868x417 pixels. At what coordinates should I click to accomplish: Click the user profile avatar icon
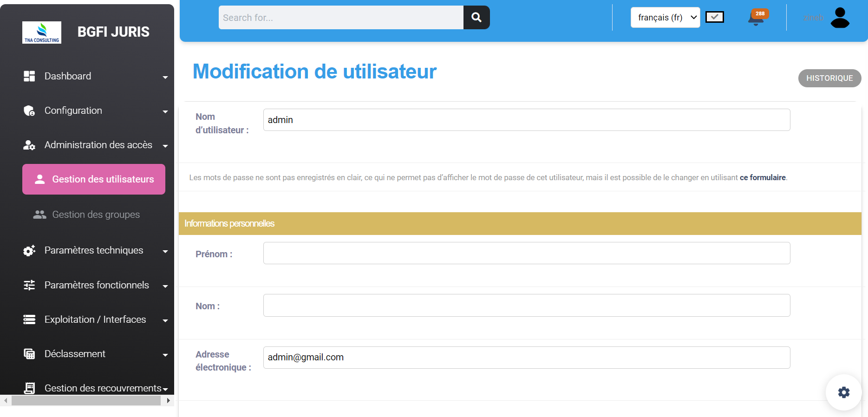coord(840,18)
